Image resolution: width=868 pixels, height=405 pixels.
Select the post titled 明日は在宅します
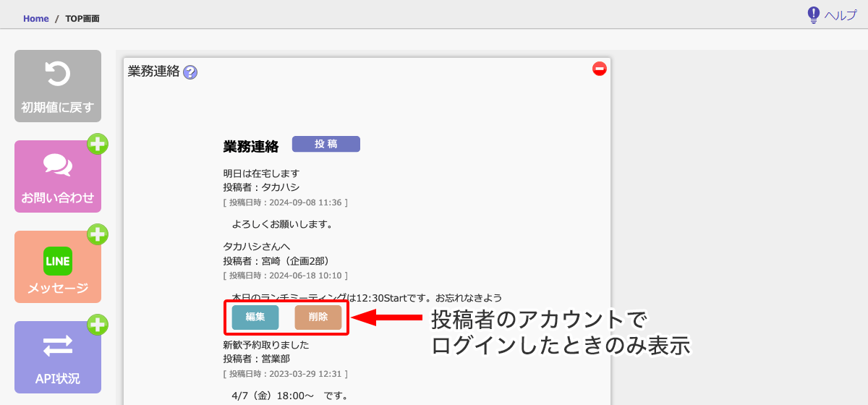261,174
